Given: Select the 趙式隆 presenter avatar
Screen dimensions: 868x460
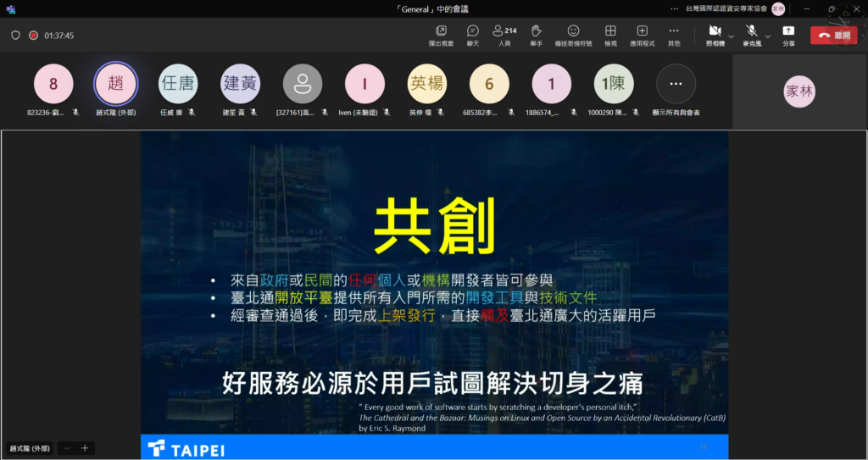Looking at the screenshot, I should pos(115,85).
